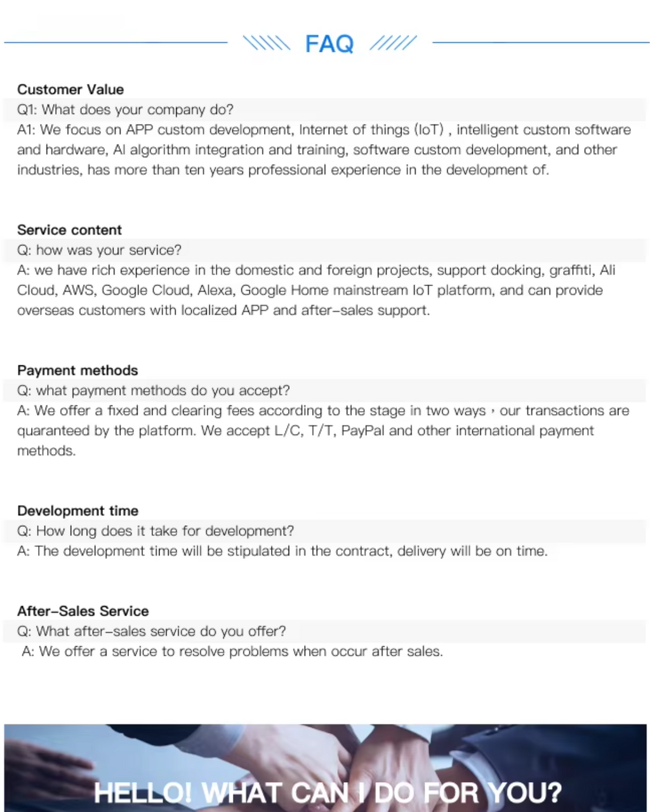Click the right diagonal stripes decoration icon

coord(393,43)
